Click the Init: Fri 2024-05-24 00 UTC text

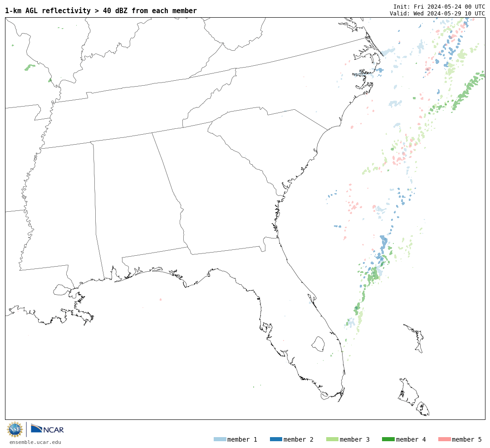point(439,6)
